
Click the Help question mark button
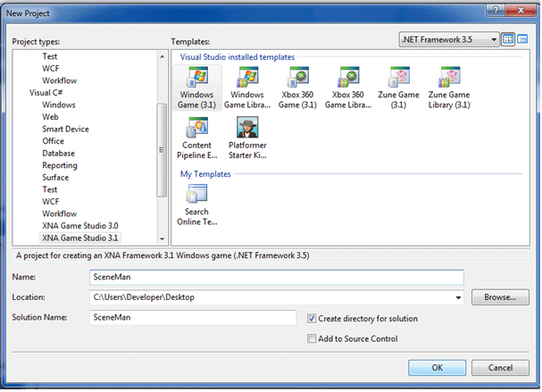pyautogui.click(x=496, y=11)
